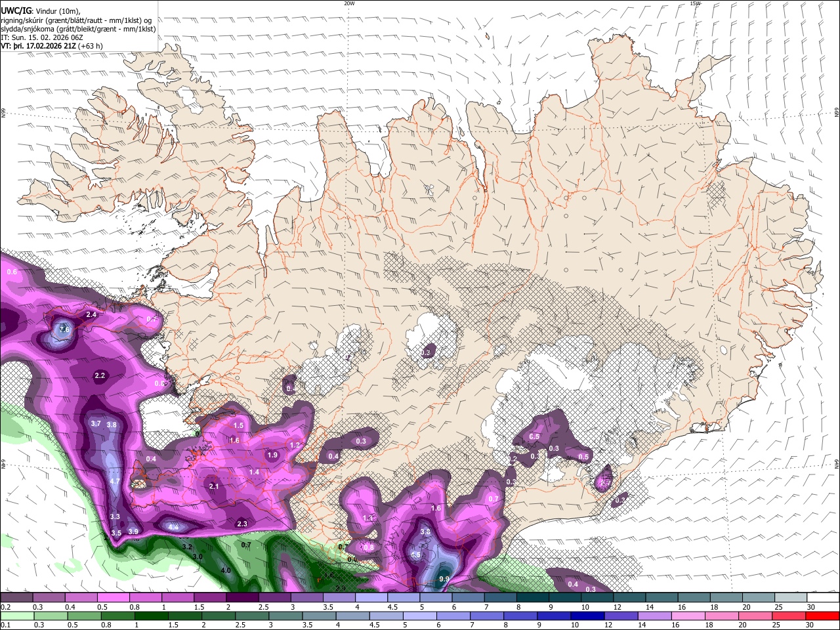Click the '20W' longitude label

coord(349,3)
